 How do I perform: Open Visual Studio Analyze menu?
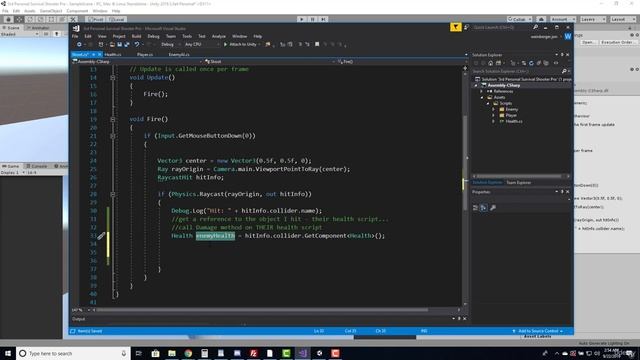pyautogui.click(x=219, y=36)
